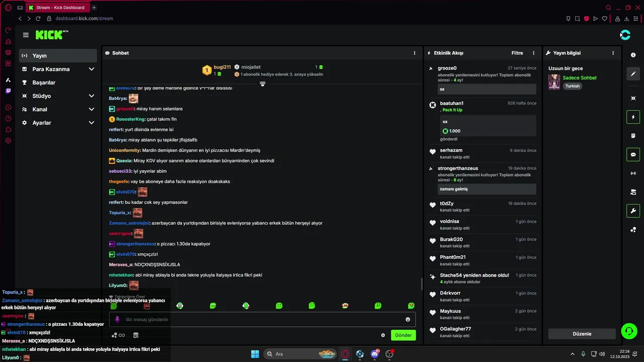Image resolution: width=644 pixels, height=362 pixels.
Task: Click the camera/video icon in right toolbar
Action: coord(633,192)
